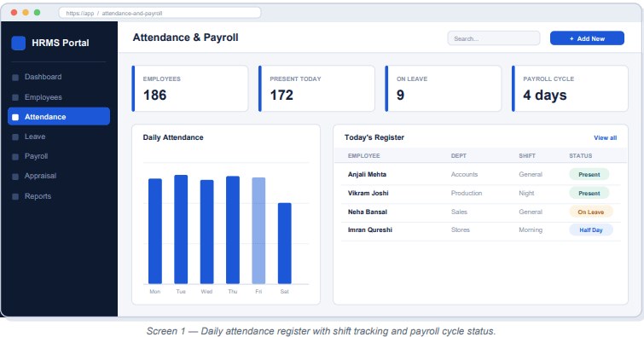644x337 pixels.
Task: Click the SHIFT column header
Action: point(526,156)
